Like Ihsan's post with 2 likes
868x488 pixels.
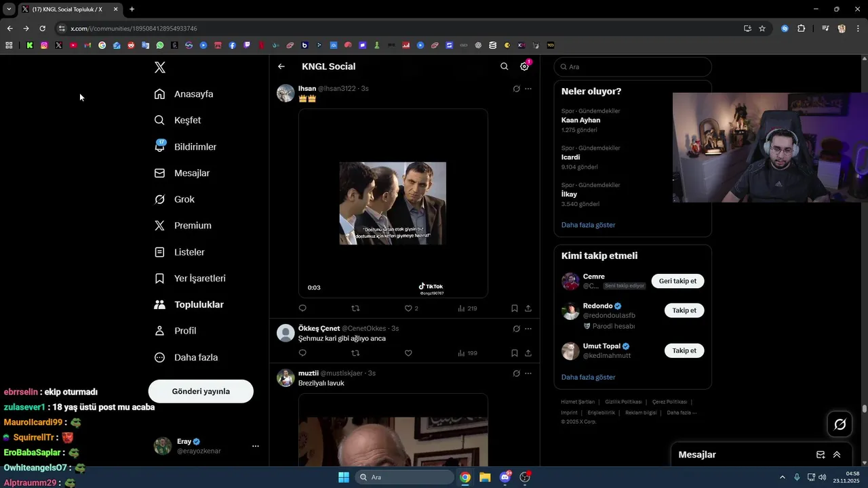[411, 308]
